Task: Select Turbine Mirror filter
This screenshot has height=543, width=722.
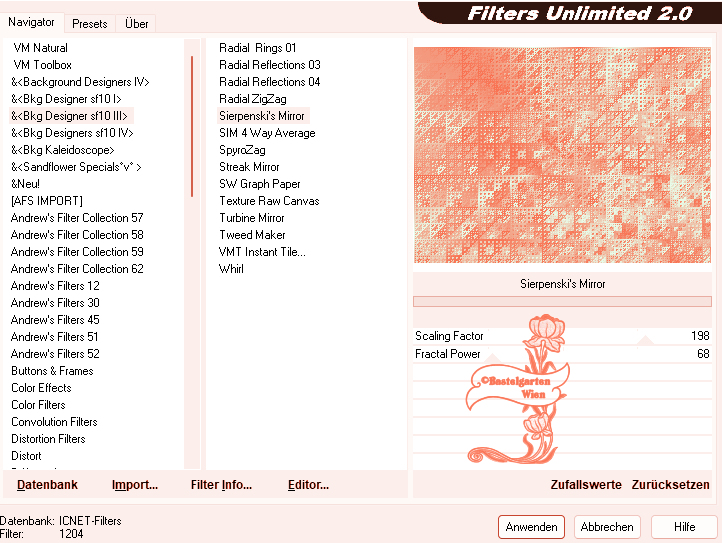Action: coord(251,218)
